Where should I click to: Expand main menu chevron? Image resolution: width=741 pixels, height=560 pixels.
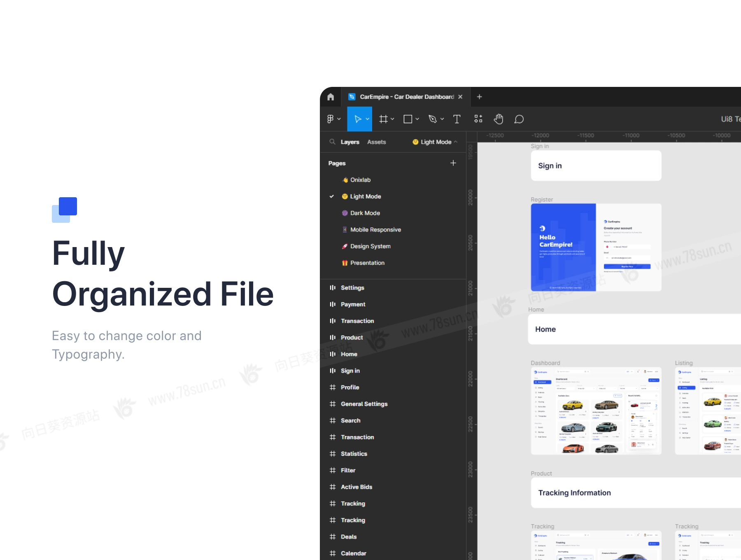(339, 119)
